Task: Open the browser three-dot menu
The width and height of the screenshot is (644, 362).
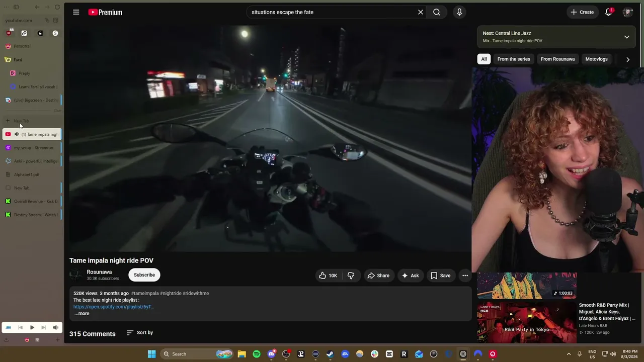Action: [6, 7]
